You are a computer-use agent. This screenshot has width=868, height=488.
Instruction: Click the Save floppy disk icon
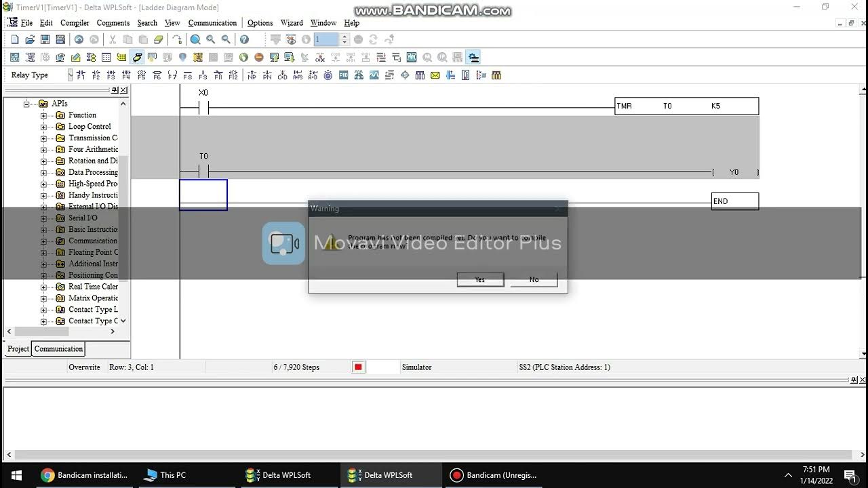click(45, 40)
